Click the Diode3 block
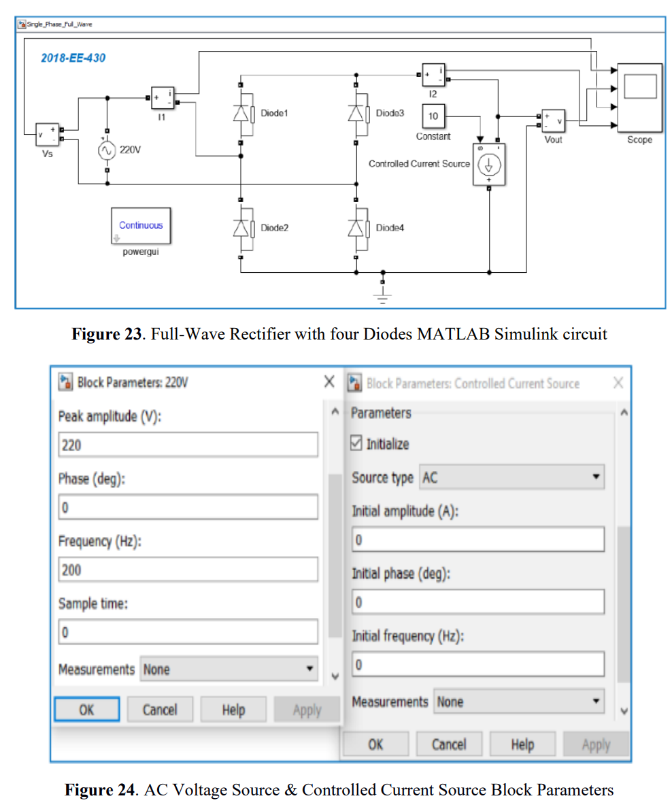 pyautogui.click(x=357, y=113)
